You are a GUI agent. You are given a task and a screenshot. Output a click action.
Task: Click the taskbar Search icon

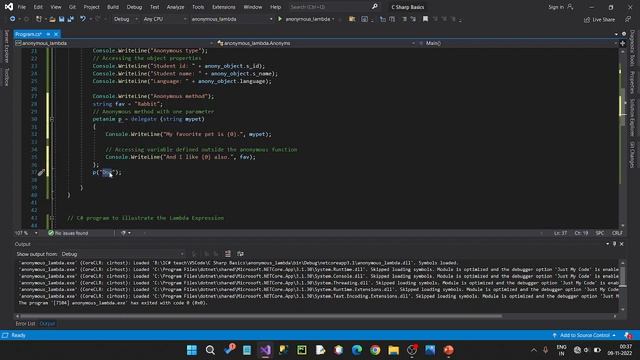tap(210, 350)
